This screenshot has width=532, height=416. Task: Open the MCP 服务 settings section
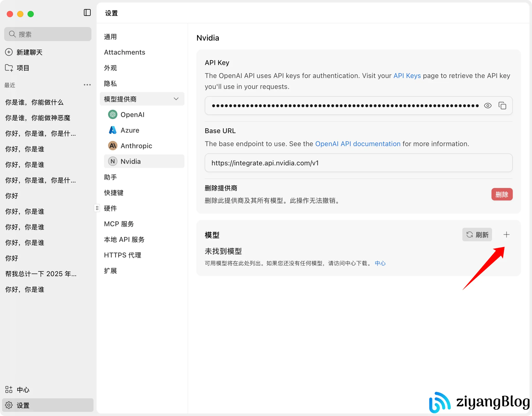(x=119, y=224)
